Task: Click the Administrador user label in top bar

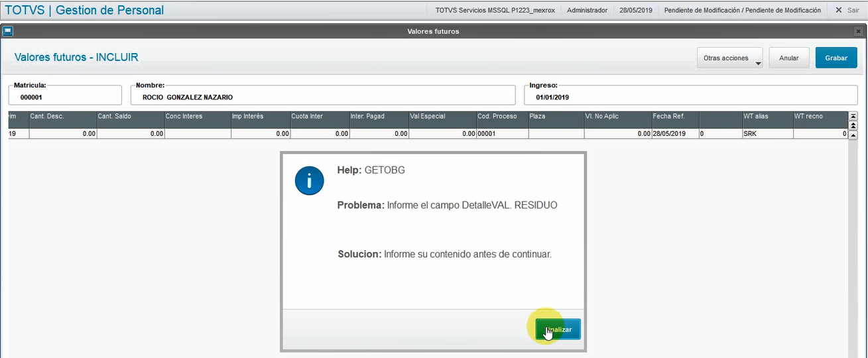Action: click(587, 10)
